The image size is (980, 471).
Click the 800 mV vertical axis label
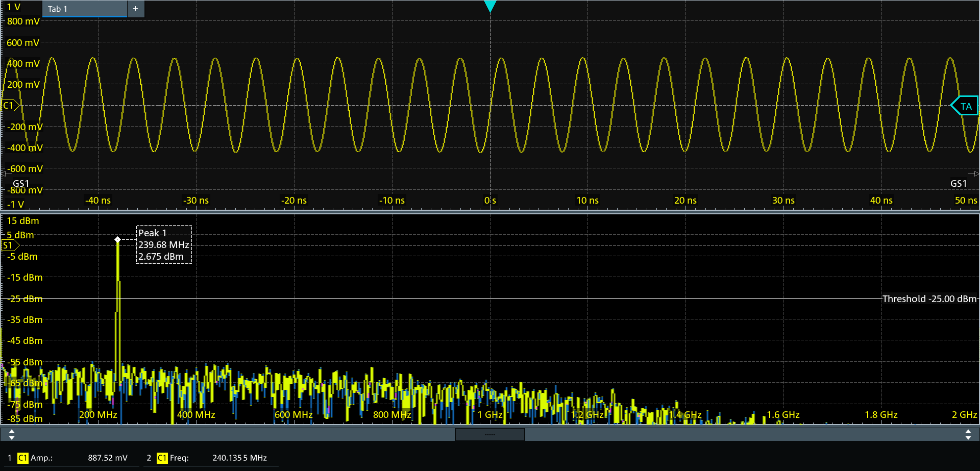tap(23, 21)
